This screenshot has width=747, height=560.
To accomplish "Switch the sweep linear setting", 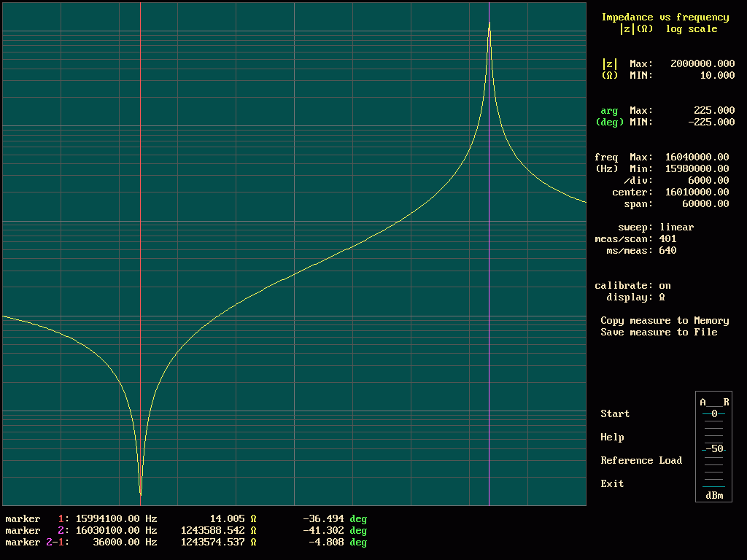I will coord(656,227).
